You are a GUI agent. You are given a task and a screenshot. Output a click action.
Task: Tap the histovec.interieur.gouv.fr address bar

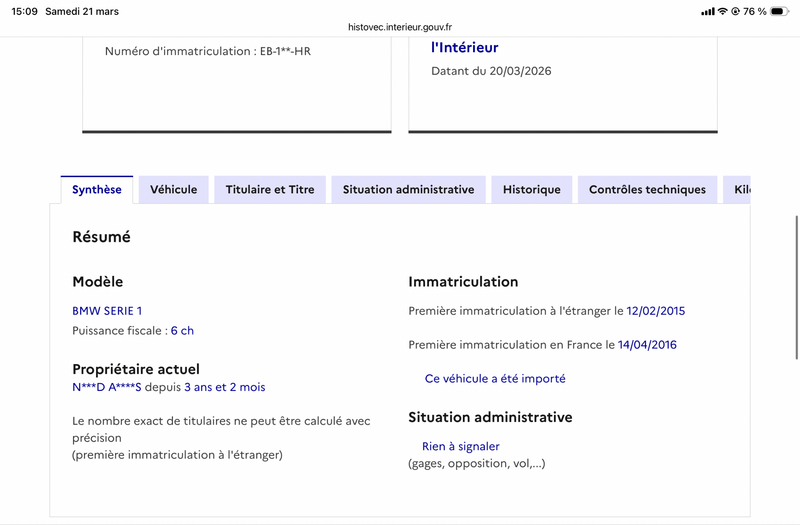(x=400, y=28)
